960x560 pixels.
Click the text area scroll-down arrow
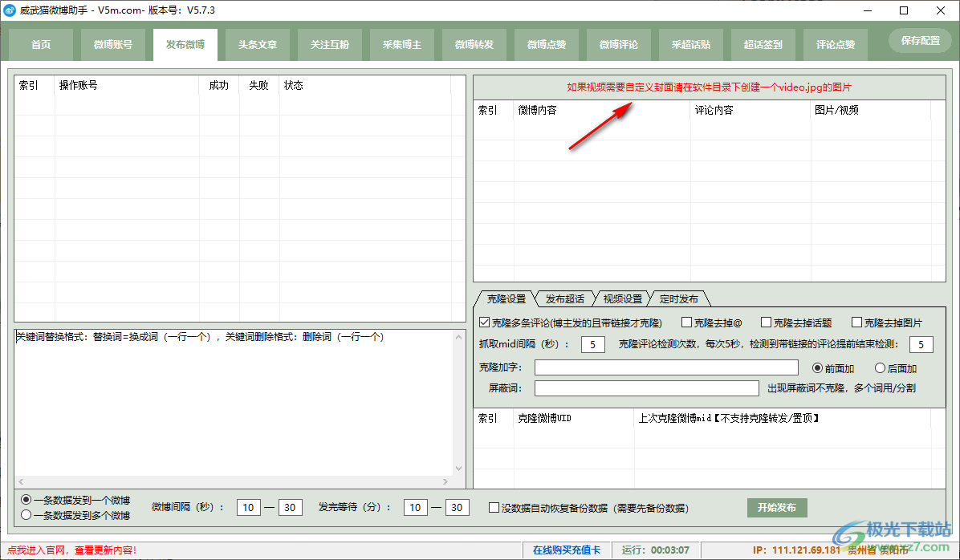(458, 469)
